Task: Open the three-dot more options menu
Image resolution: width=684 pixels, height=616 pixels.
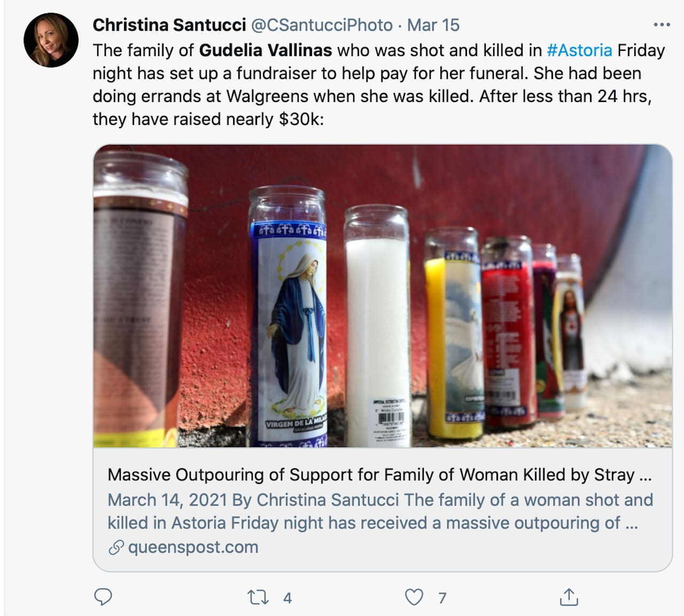Action: point(661,25)
